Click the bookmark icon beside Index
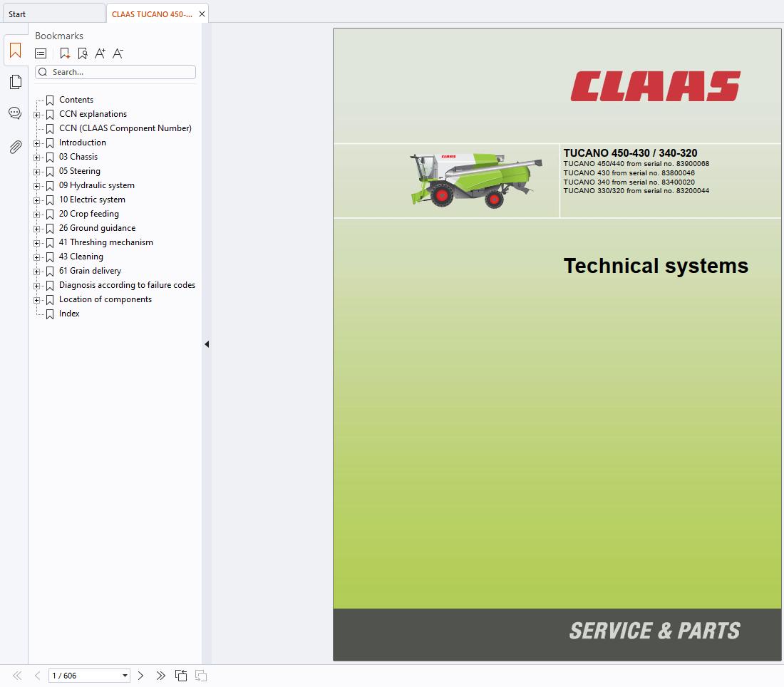 [x=50, y=314]
